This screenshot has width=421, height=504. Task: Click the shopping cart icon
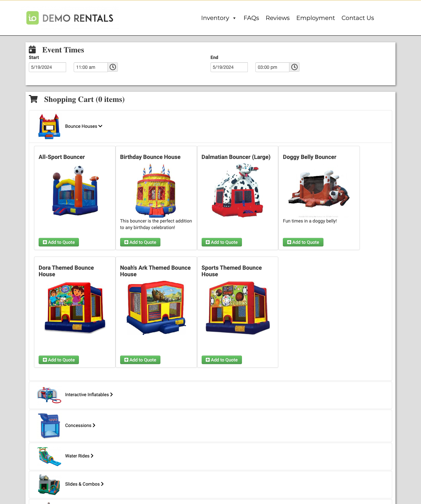(33, 99)
